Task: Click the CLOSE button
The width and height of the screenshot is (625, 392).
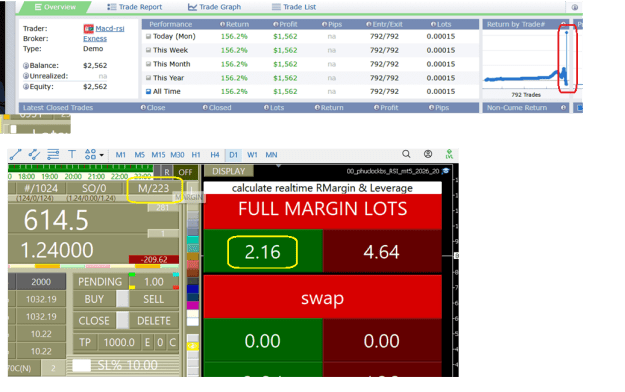Action: (94, 321)
